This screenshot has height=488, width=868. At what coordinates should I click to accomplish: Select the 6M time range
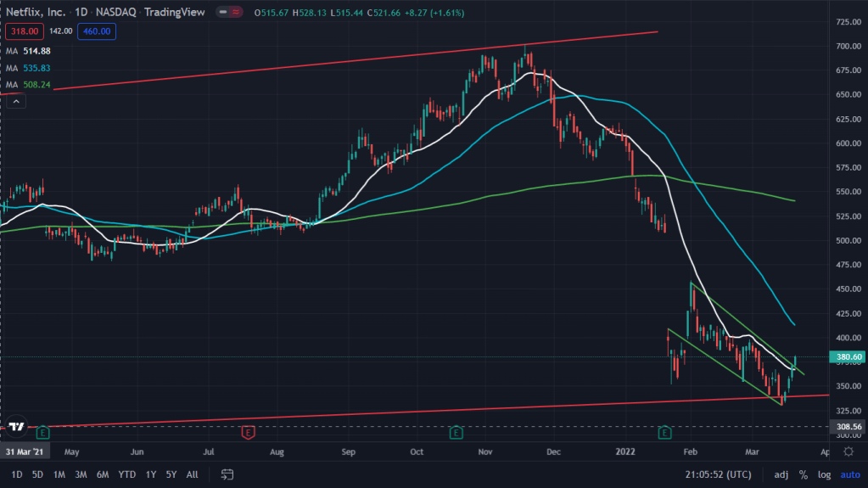click(103, 474)
